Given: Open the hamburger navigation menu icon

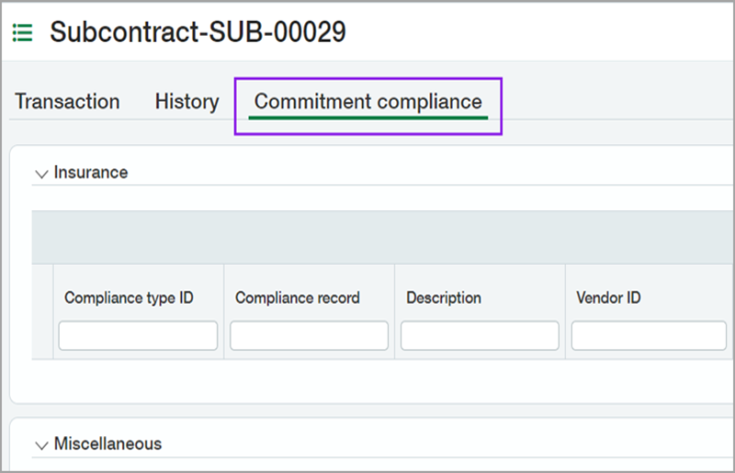Looking at the screenshot, I should [22, 33].
